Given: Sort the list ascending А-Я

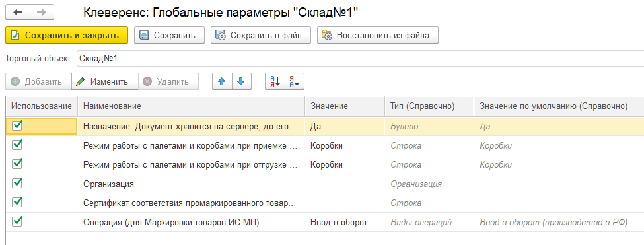Looking at the screenshot, I should point(275,82).
